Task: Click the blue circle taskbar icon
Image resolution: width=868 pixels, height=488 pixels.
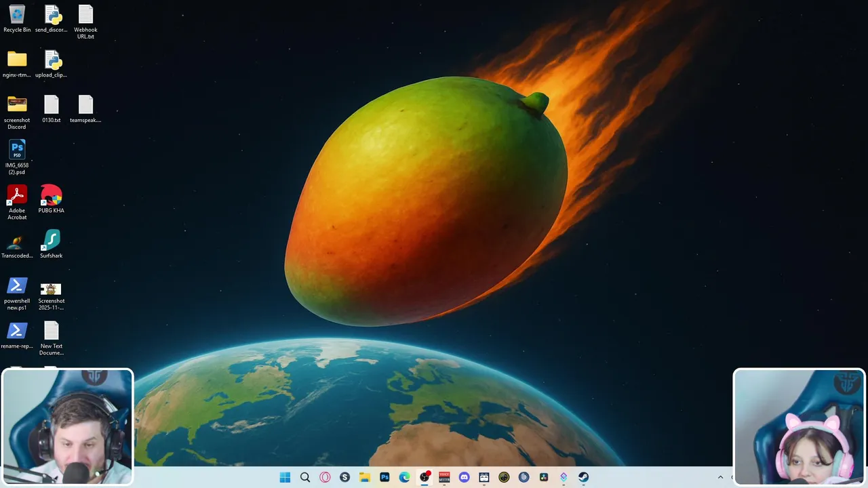Action: coord(524,477)
